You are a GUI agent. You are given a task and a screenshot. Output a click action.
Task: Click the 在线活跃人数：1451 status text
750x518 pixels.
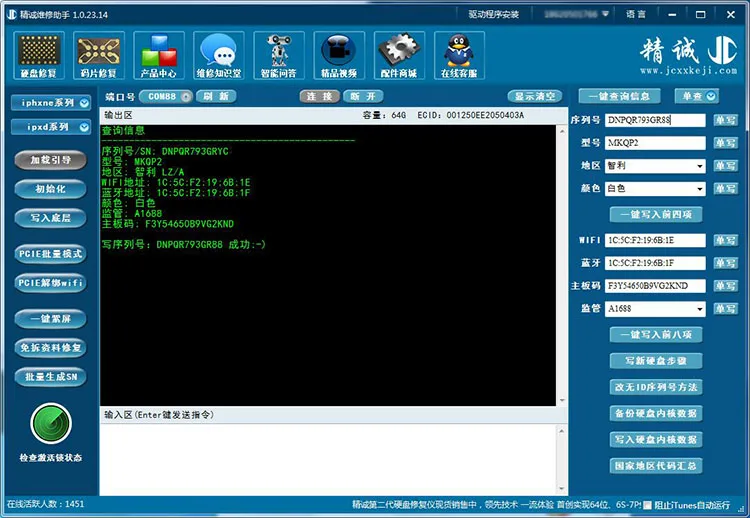[x=45, y=504]
